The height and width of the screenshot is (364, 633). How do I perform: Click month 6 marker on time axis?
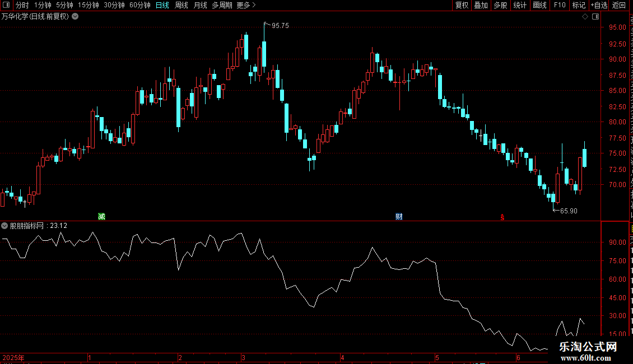point(518,357)
